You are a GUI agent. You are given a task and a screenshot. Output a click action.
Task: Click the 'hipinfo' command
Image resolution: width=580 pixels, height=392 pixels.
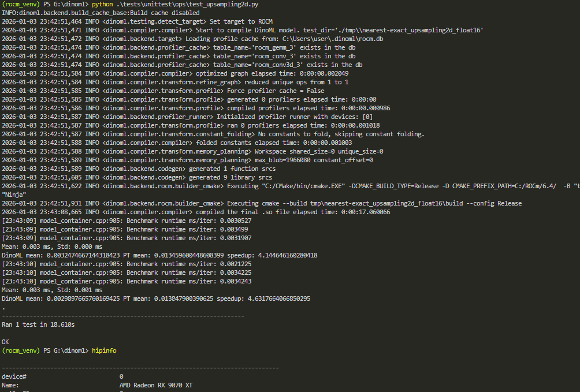click(x=104, y=350)
